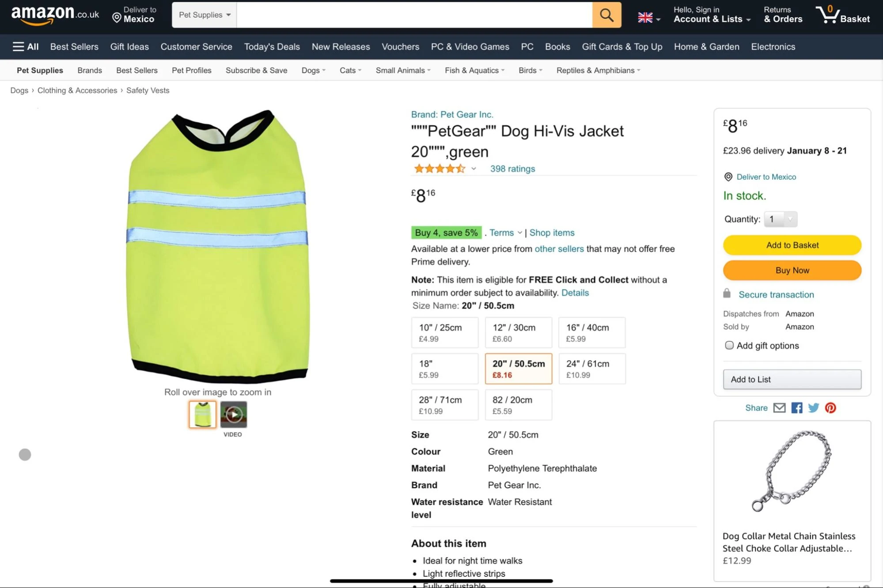Share product on Twitter

coord(813,408)
